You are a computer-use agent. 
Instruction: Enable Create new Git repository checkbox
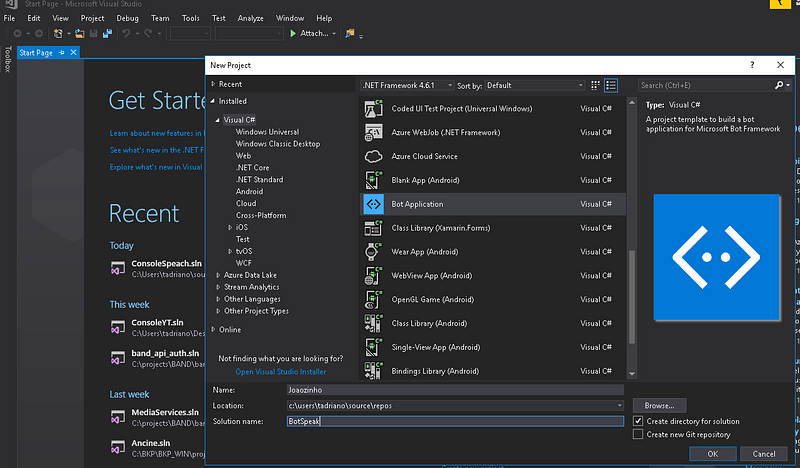click(638, 434)
